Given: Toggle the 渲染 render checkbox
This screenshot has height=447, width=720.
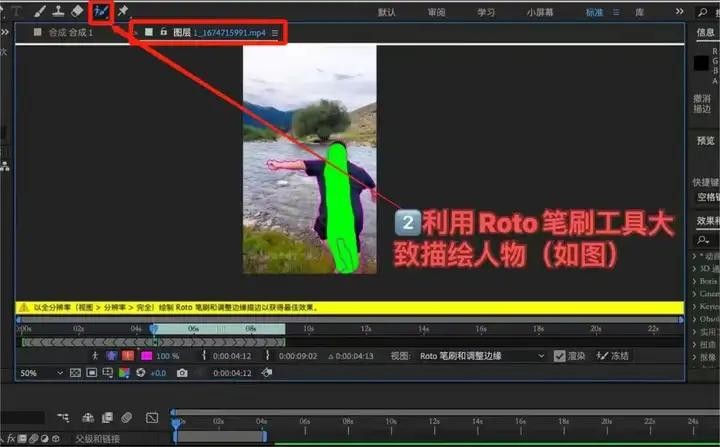Looking at the screenshot, I should point(559,355).
